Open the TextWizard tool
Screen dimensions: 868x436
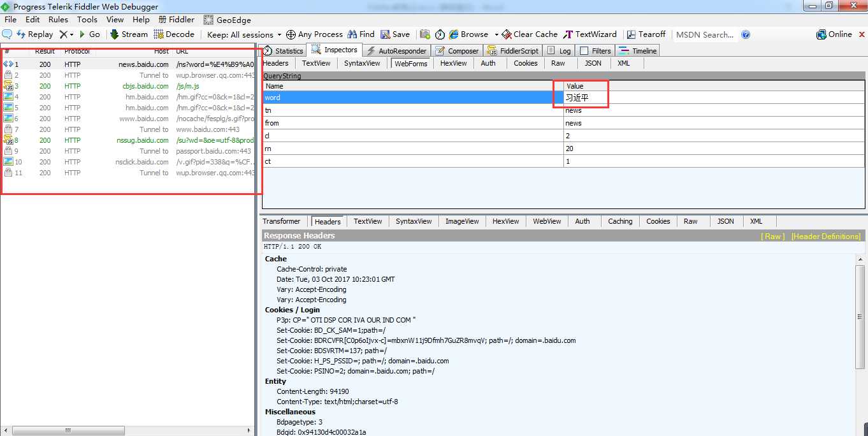coord(590,34)
